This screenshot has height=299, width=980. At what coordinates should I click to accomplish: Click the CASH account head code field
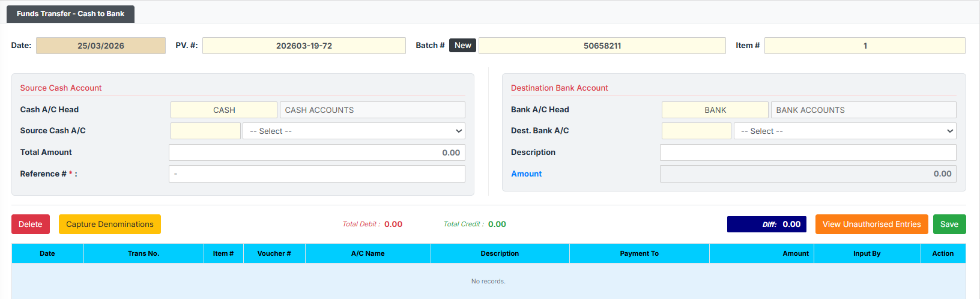(x=224, y=110)
